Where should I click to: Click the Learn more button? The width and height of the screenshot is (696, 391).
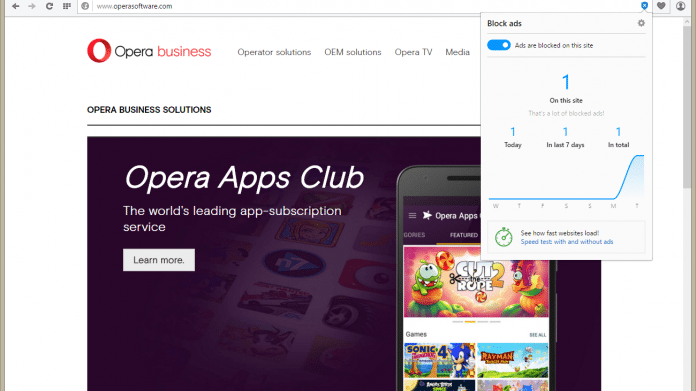pyautogui.click(x=159, y=260)
